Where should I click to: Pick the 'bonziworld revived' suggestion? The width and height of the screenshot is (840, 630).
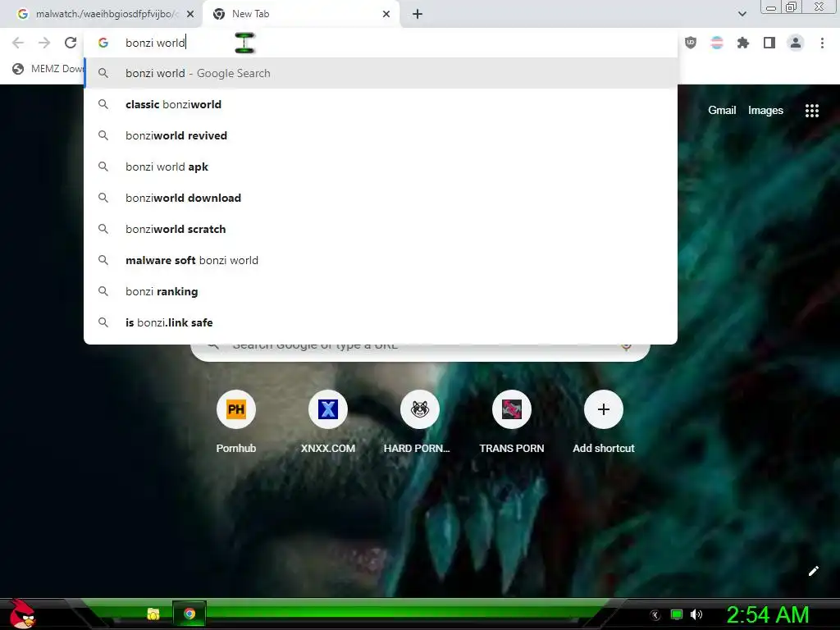[x=381, y=135]
